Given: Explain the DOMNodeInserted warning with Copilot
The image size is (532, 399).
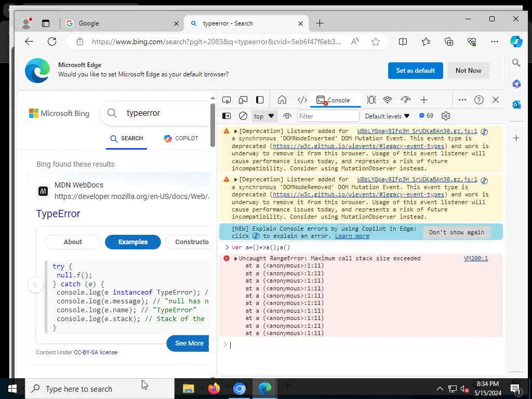Looking at the screenshot, I should tap(484, 131).
